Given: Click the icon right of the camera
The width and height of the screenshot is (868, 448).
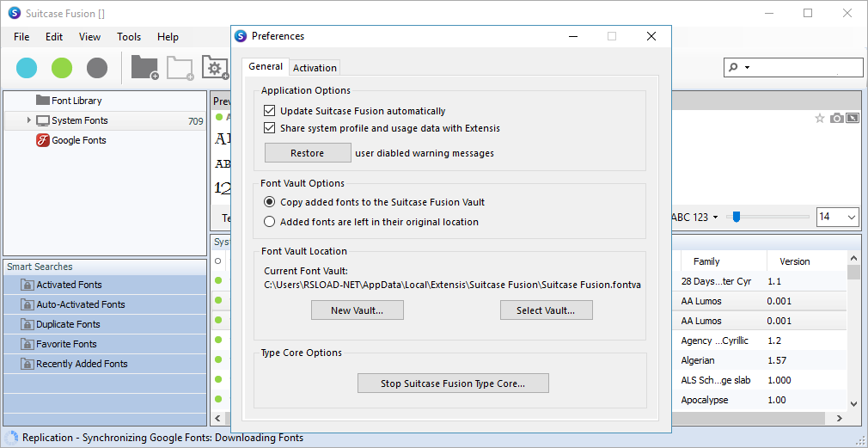Looking at the screenshot, I should click(x=853, y=118).
